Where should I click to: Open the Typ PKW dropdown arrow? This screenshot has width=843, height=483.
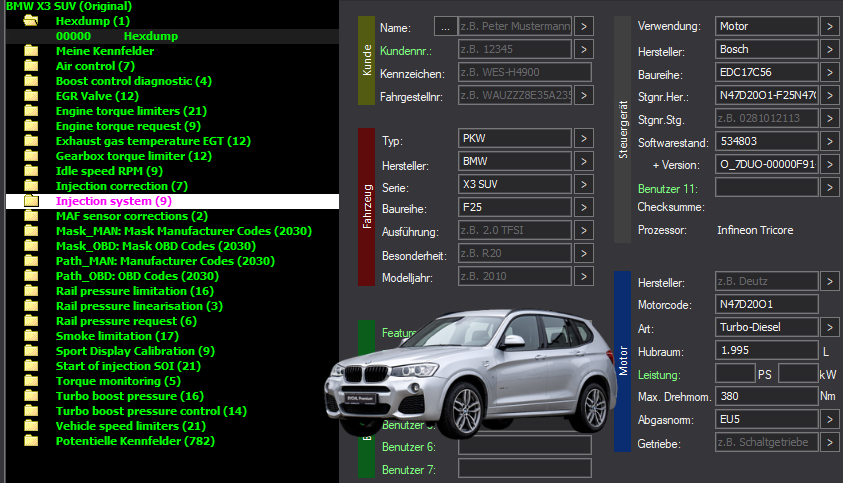click(583, 139)
